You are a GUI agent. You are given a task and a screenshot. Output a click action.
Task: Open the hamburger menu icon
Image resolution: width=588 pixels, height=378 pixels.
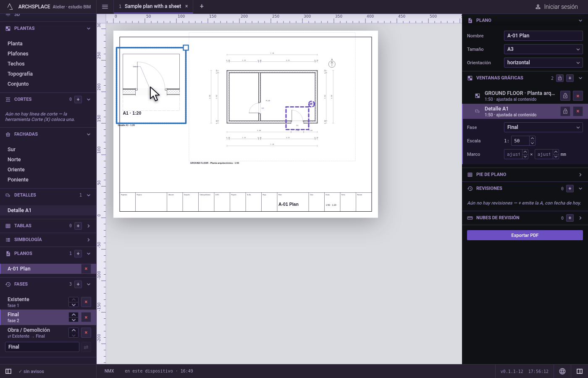pyautogui.click(x=105, y=7)
